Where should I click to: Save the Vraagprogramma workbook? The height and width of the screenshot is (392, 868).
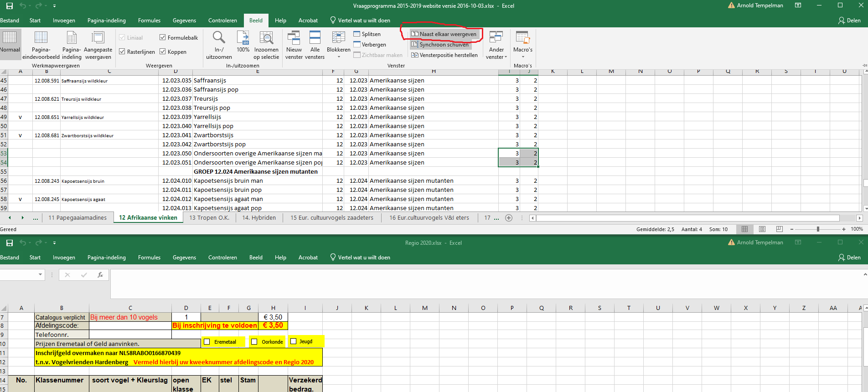pos(9,6)
